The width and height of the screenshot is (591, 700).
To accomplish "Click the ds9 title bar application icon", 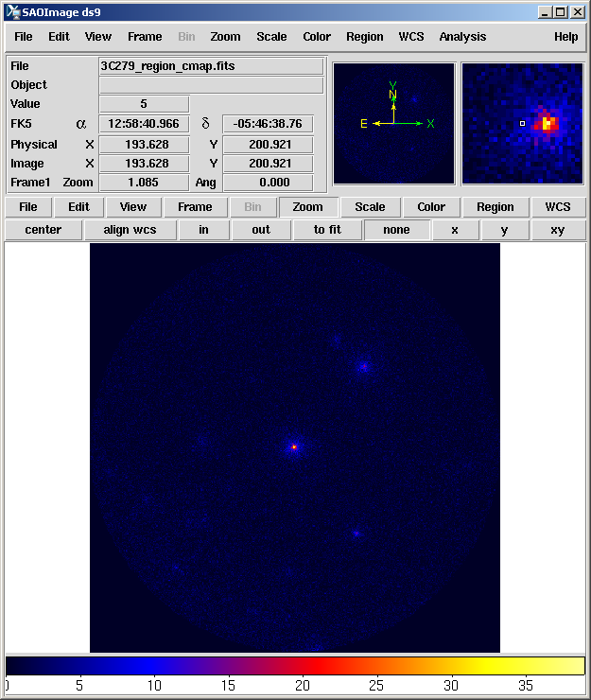I will click(x=13, y=12).
